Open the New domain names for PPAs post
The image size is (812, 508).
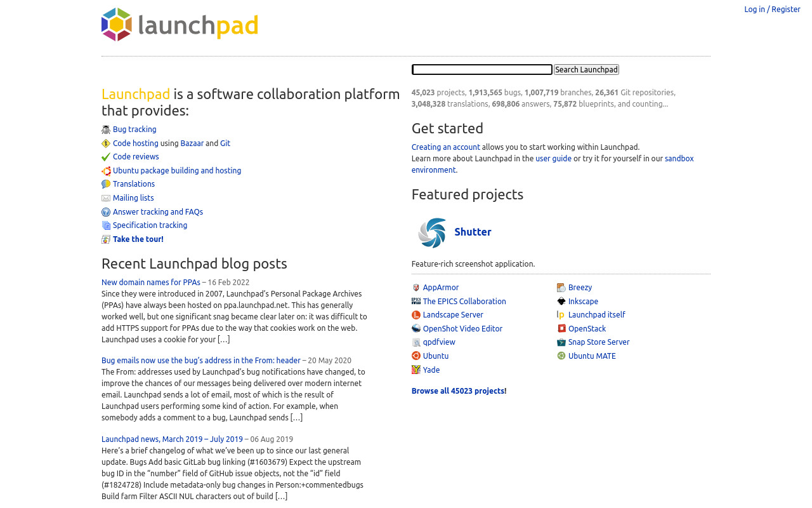(x=151, y=283)
